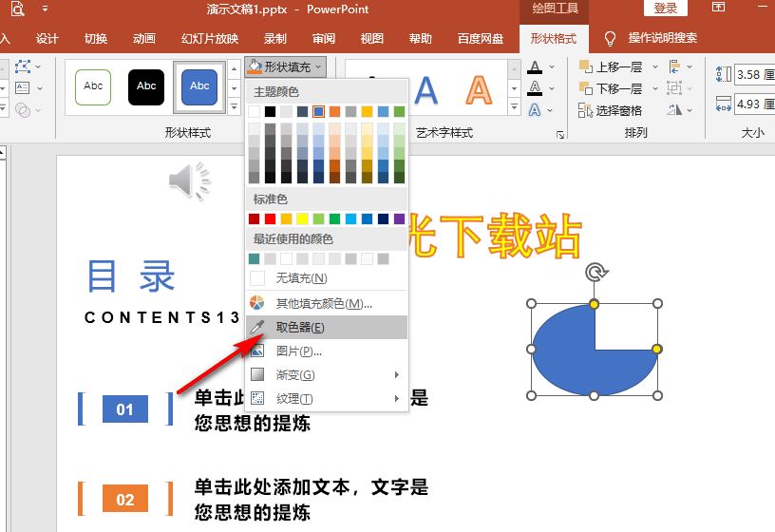Click the rotation handle above the shape
Screen dimensions: 775x532
click(x=595, y=274)
